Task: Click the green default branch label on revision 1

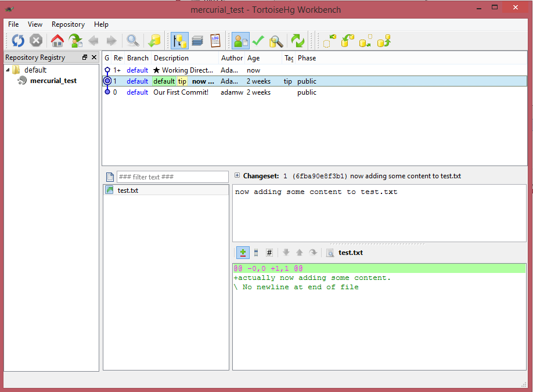Action: point(164,81)
